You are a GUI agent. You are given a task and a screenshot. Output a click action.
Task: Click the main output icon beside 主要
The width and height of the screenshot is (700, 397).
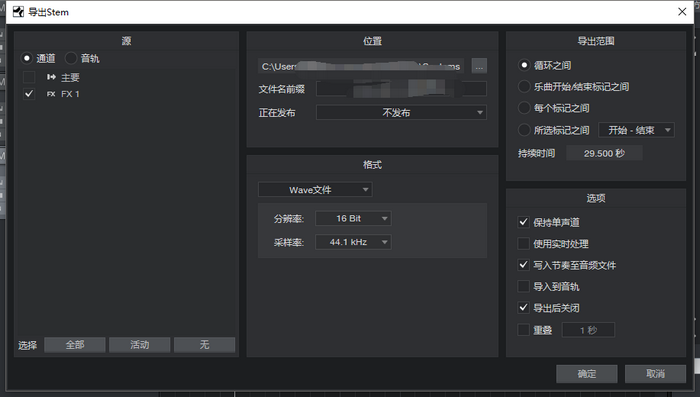click(51, 77)
